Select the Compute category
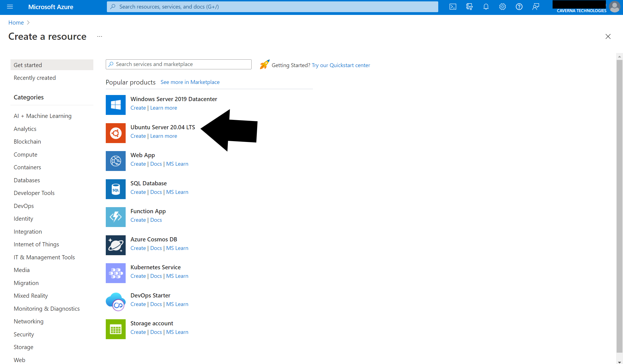Viewport: 623px width, 364px height. tap(25, 155)
